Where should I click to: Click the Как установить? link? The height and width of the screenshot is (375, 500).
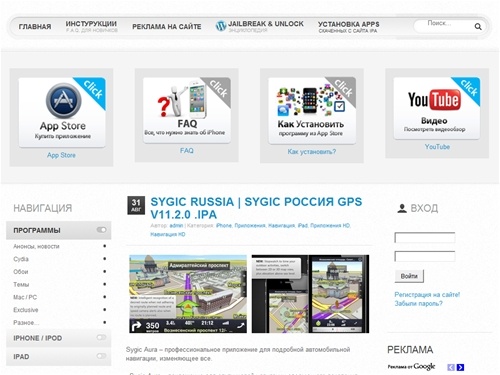(x=312, y=152)
